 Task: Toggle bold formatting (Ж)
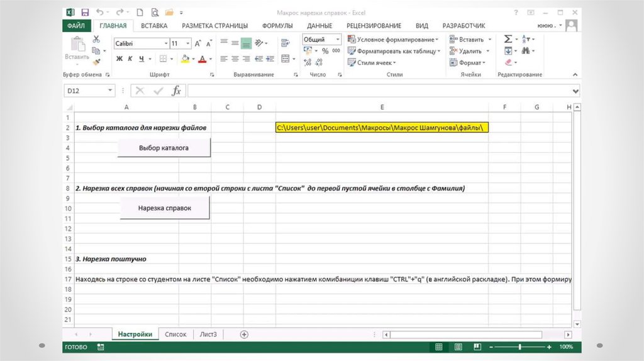click(x=119, y=58)
